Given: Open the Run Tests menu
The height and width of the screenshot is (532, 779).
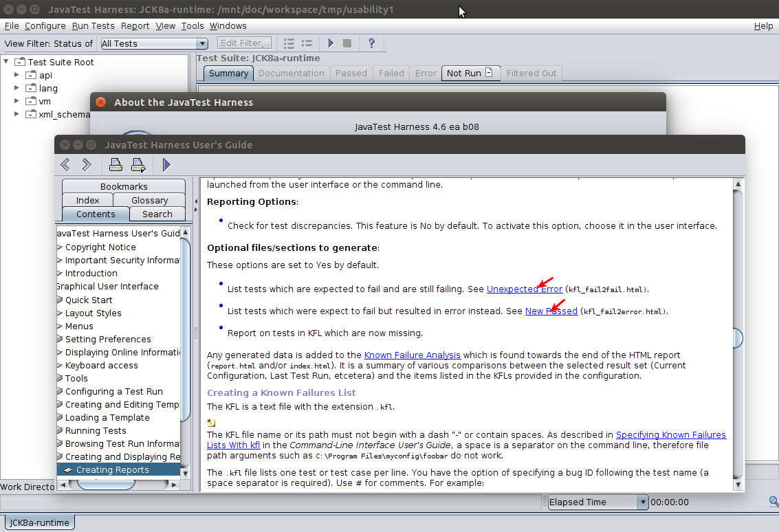Looking at the screenshot, I should [x=93, y=26].
